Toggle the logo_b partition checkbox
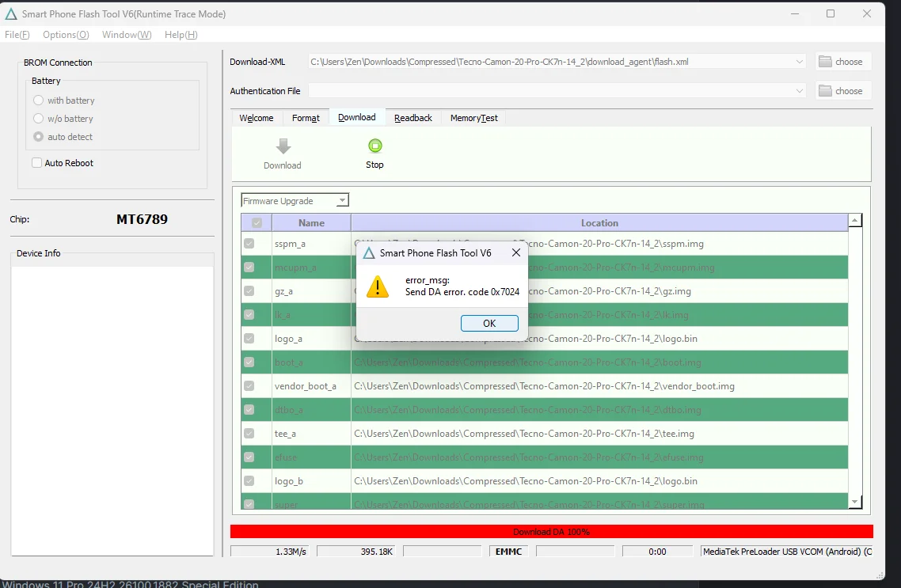This screenshot has height=588, width=901. pyautogui.click(x=249, y=481)
